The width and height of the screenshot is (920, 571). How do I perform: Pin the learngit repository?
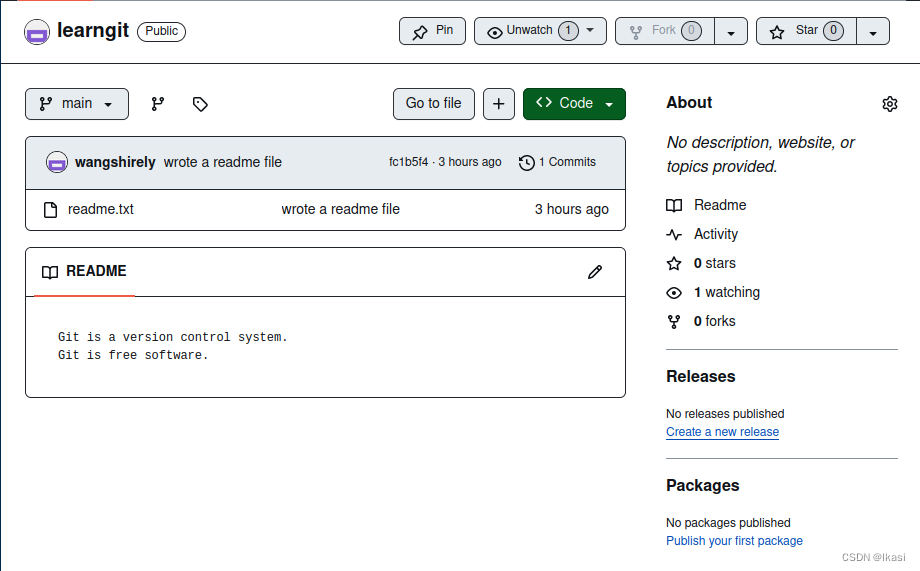coord(432,31)
